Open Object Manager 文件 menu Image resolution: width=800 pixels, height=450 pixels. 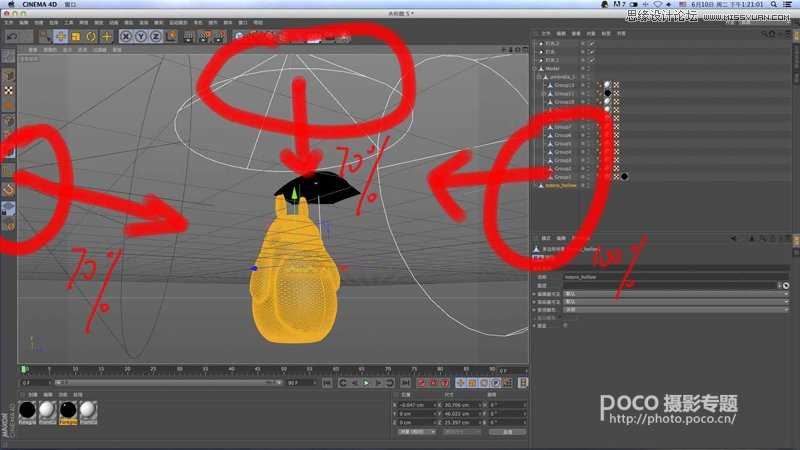tap(546, 34)
